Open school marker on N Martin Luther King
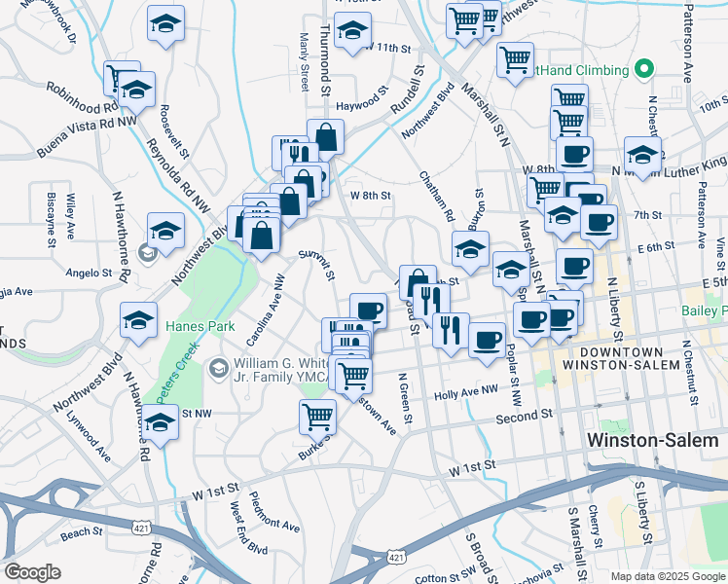The width and height of the screenshot is (728, 584). [x=642, y=156]
